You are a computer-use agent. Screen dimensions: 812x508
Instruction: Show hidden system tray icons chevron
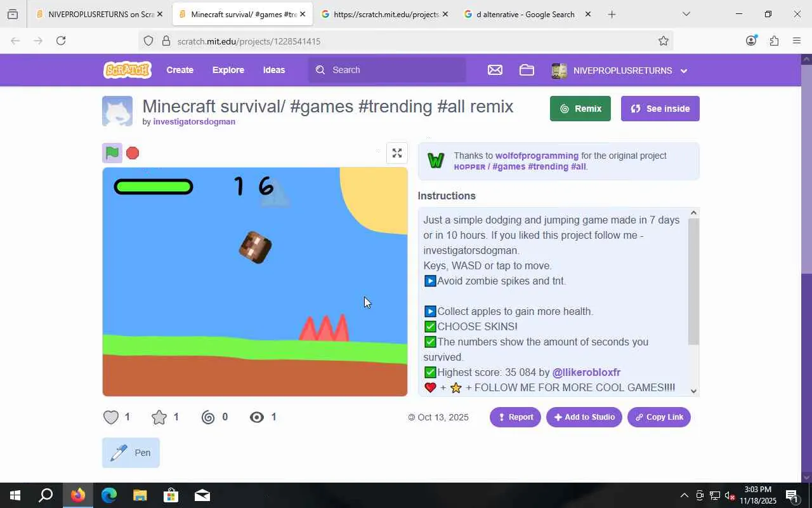684,495
